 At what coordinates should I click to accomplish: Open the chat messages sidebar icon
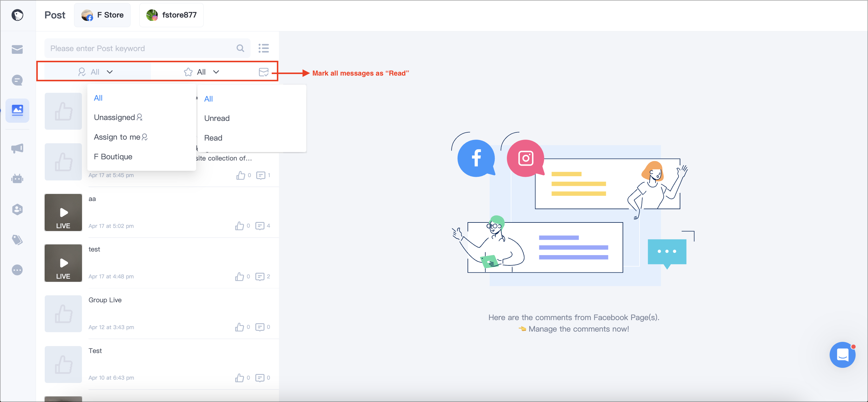[17, 80]
